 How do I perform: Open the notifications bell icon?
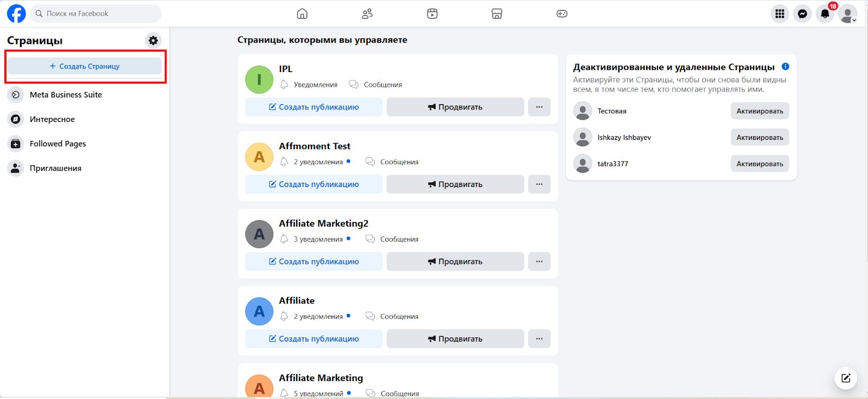825,14
